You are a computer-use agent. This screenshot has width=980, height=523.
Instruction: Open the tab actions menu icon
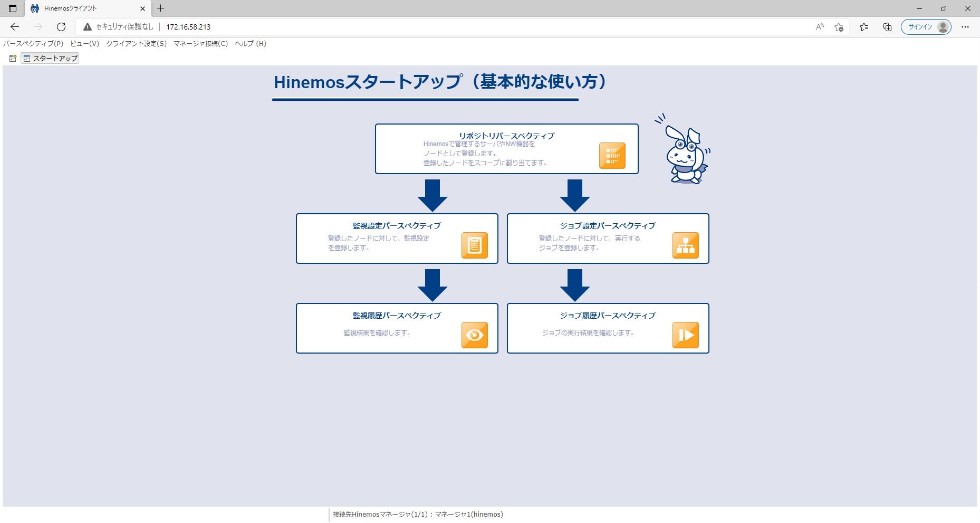13,8
